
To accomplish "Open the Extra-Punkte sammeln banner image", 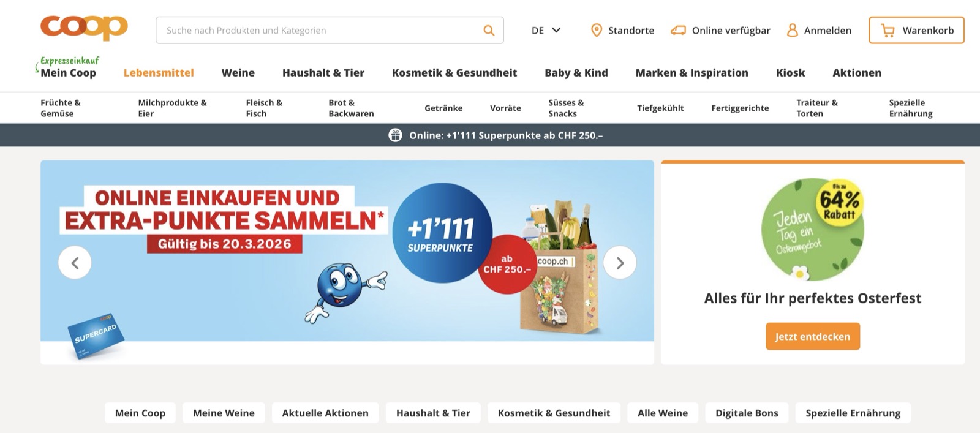I will point(347,251).
